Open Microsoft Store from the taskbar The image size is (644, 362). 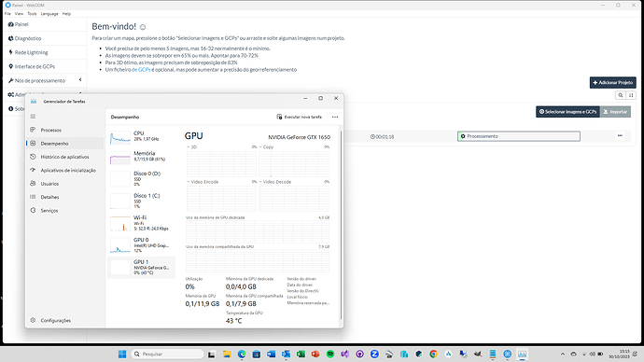point(257,354)
